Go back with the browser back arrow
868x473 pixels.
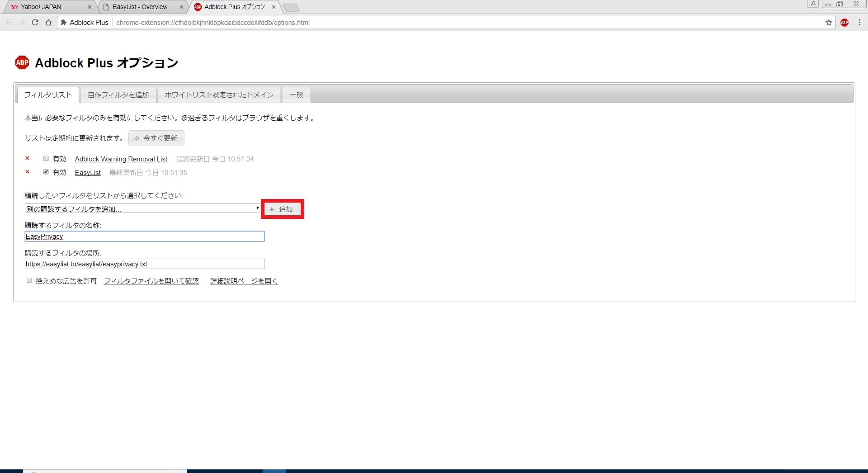tap(9, 23)
